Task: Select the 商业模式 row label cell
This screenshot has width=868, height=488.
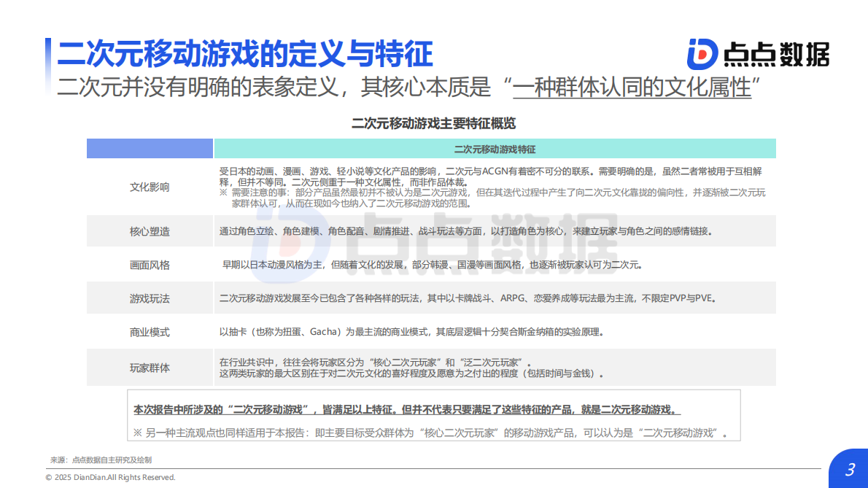Action: click(149, 331)
